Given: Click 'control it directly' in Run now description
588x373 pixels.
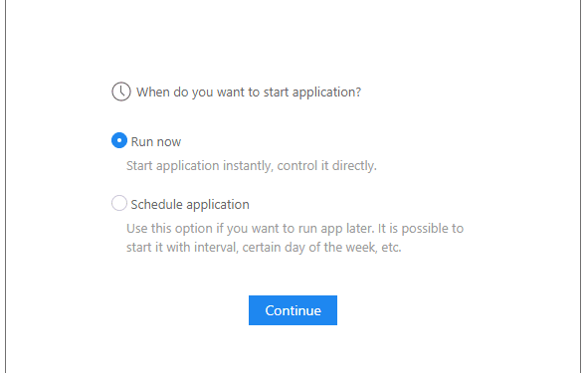Looking at the screenshot, I should click(x=326, y=166).
